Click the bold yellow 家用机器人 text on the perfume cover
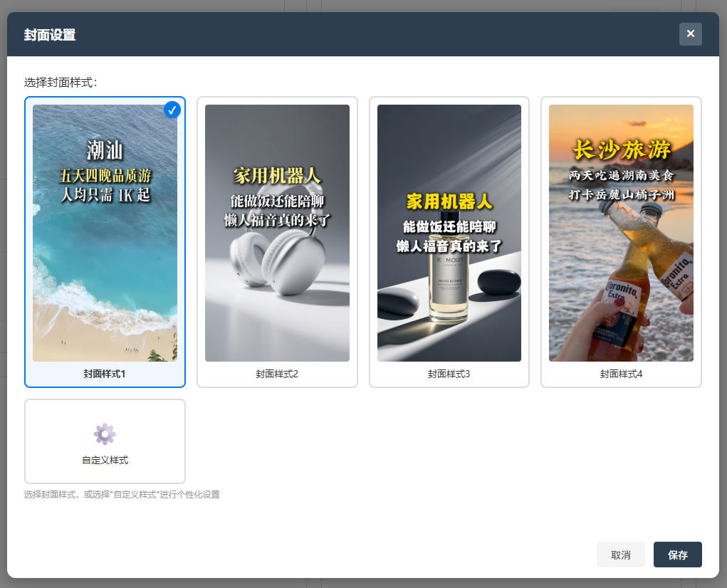The width and height of the screenshot is (727, 588). pyautogui.click(x=449, y=201)
